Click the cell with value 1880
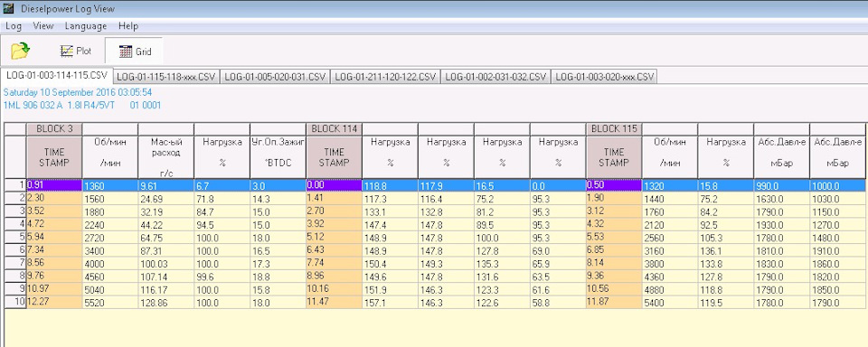The width and height of the screenshot is (868, 347). (x=110, y=211)
